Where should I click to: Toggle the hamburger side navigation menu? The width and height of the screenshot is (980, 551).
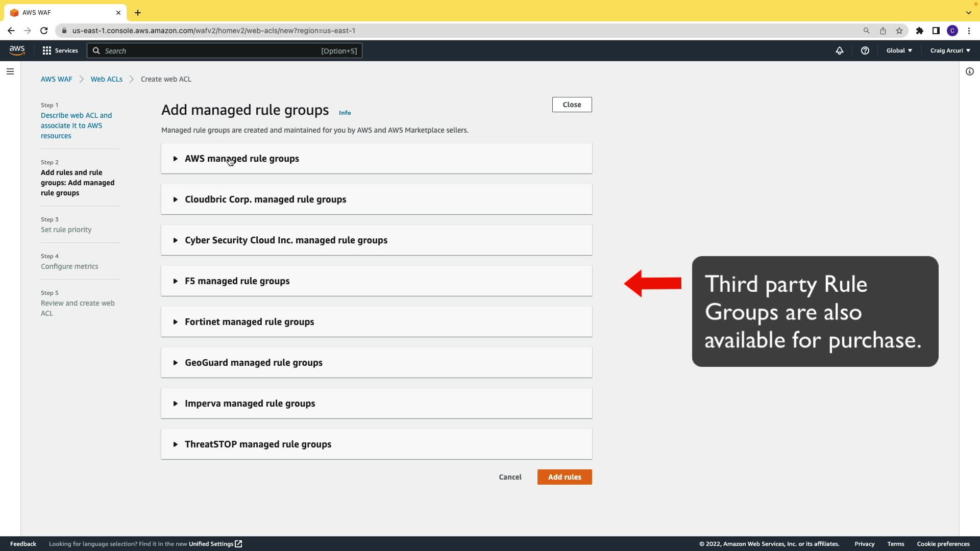(10, 71)
